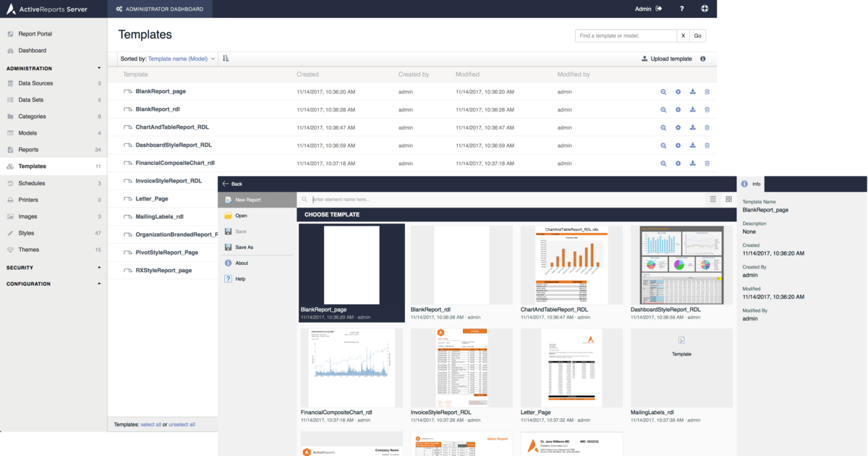Click the globe icon in top bar
This screenshot has width=868, height=456.
705,9
